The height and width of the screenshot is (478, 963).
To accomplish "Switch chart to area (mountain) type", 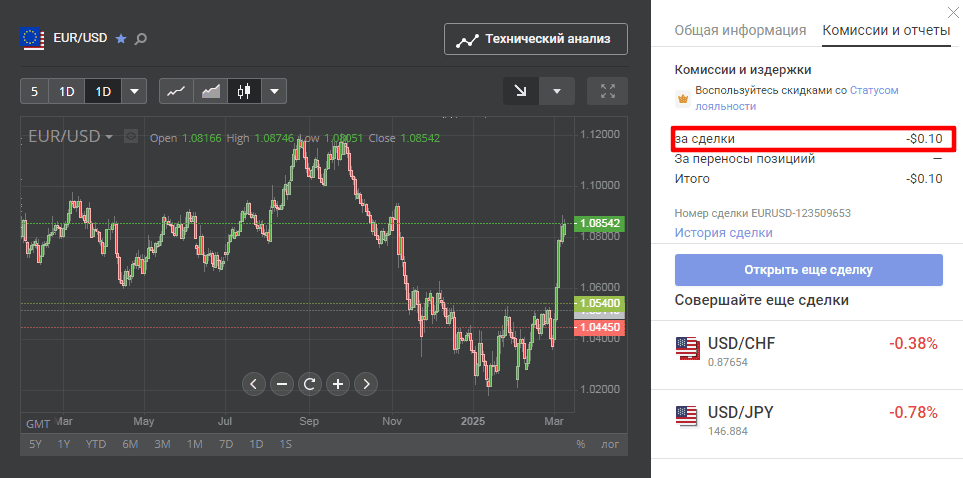I will click(x=211, y=92).
